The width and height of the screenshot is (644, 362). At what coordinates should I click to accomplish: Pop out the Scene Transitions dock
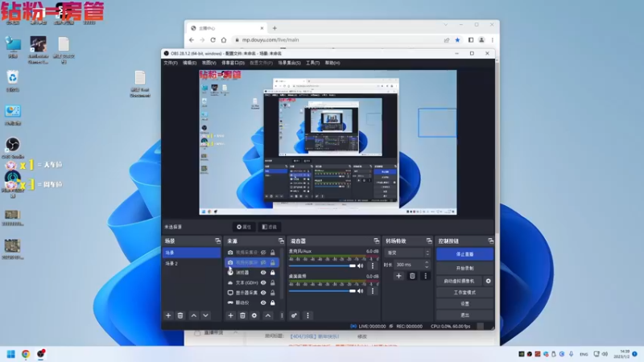pos(429,241)
